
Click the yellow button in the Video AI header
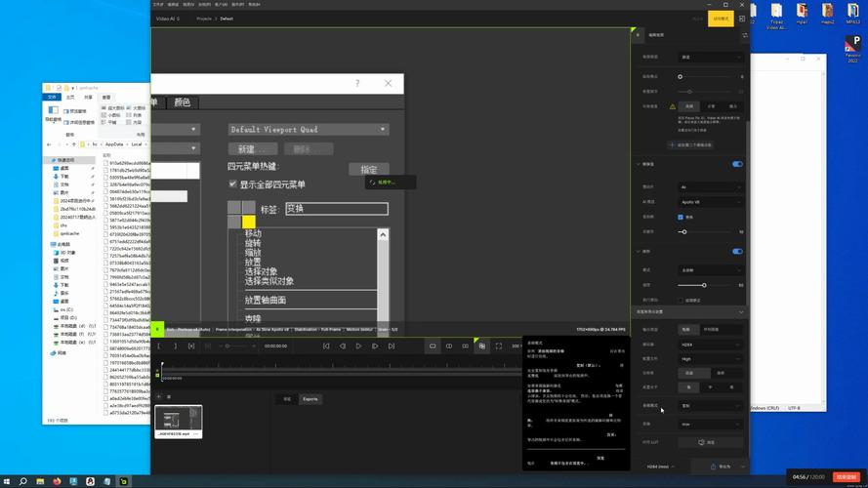tap(721, 19)
